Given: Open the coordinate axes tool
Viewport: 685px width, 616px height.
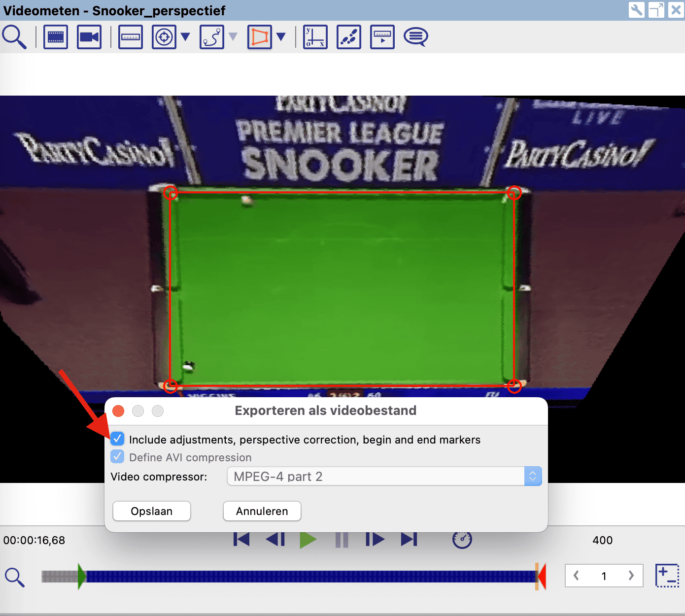Looking at the screenshot, I should [x=315, y=37].
